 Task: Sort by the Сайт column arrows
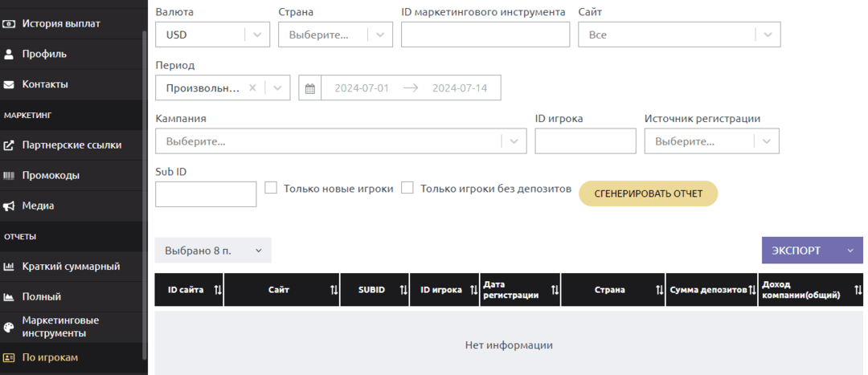(x=334, y=290)
